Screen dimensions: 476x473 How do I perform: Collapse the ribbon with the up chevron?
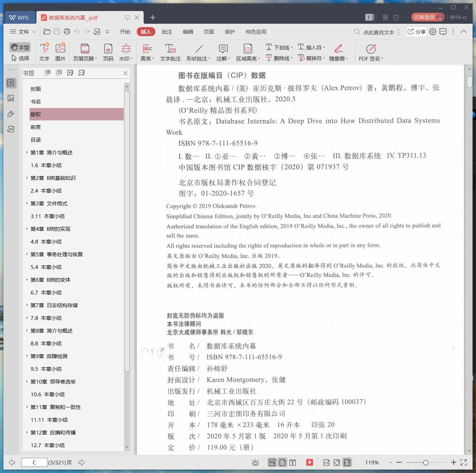pyautogui.click(x=464, y=32)
